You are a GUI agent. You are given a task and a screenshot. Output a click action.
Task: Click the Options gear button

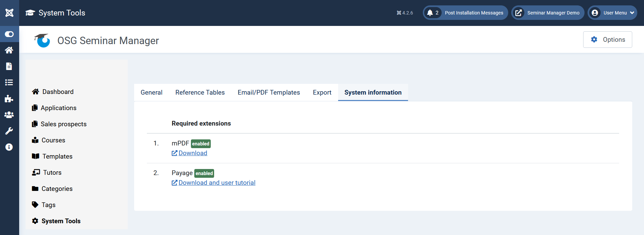click(x=607, y=40)
